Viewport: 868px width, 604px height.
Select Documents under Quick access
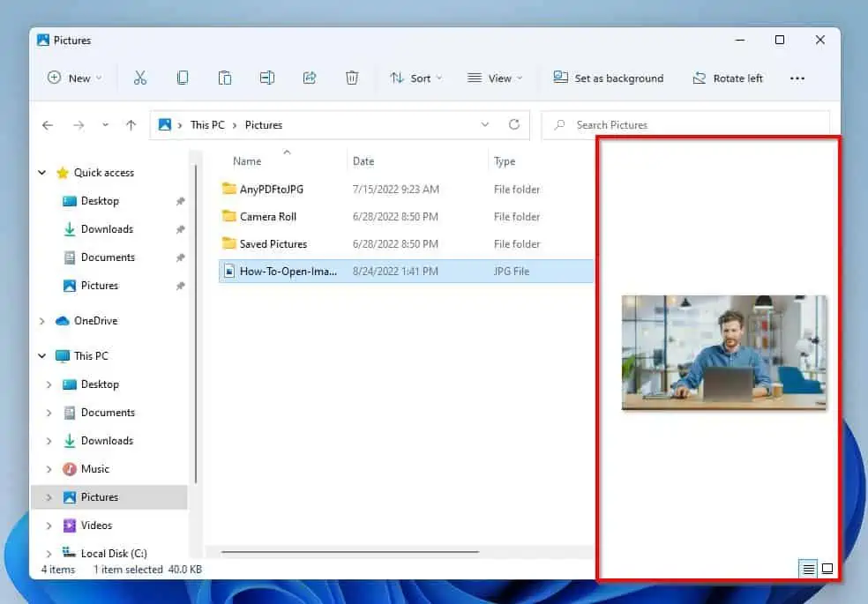(x=108, y=257)
